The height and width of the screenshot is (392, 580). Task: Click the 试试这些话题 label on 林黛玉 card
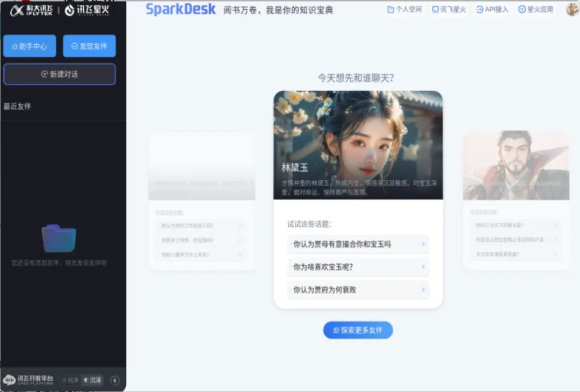309,224
